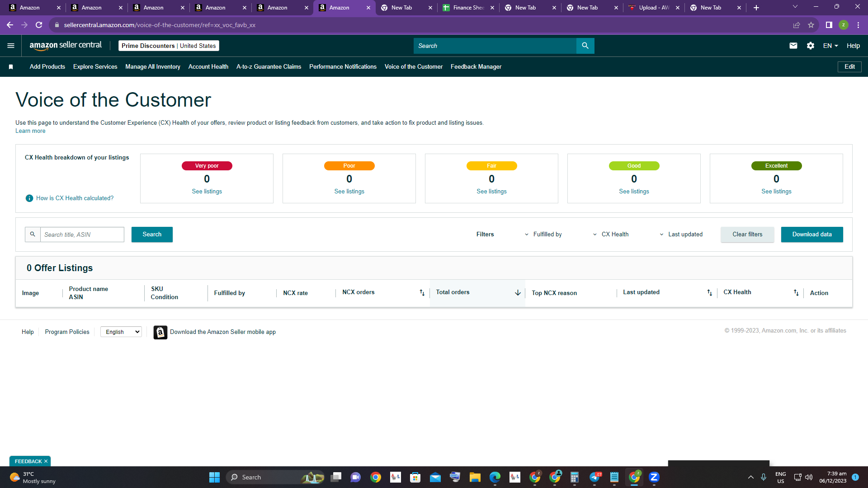
Task: See listings under Excellent
Action: click(x=776, y=192)
